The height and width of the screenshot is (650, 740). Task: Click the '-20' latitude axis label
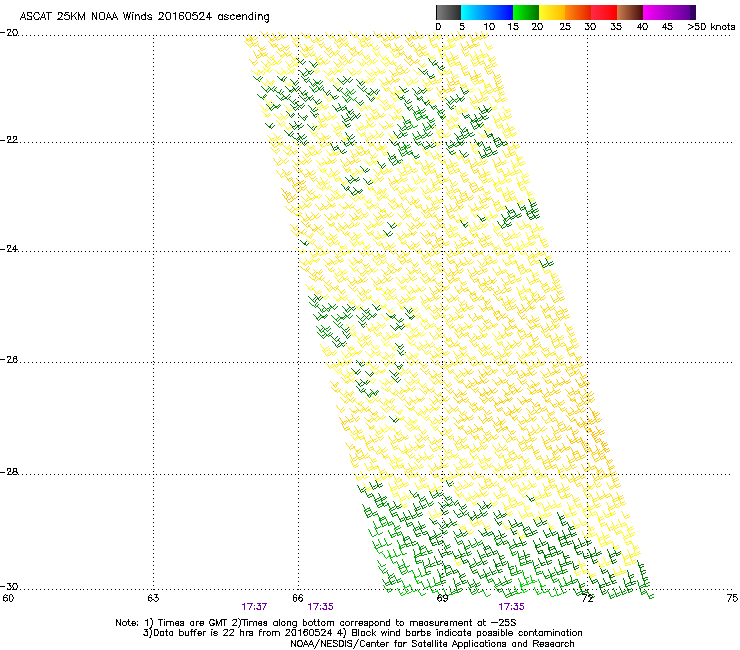(x=9, y=33)
